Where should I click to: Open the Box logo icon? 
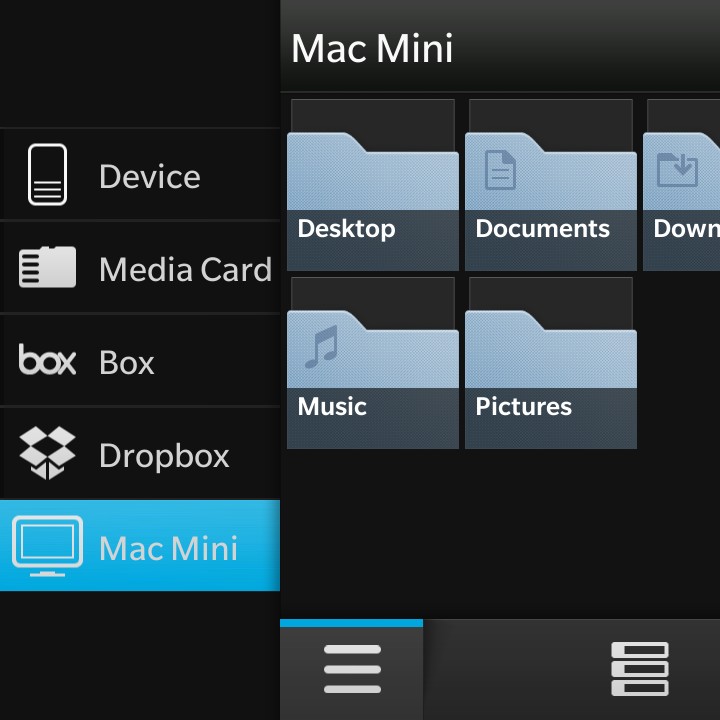point(47,359)
